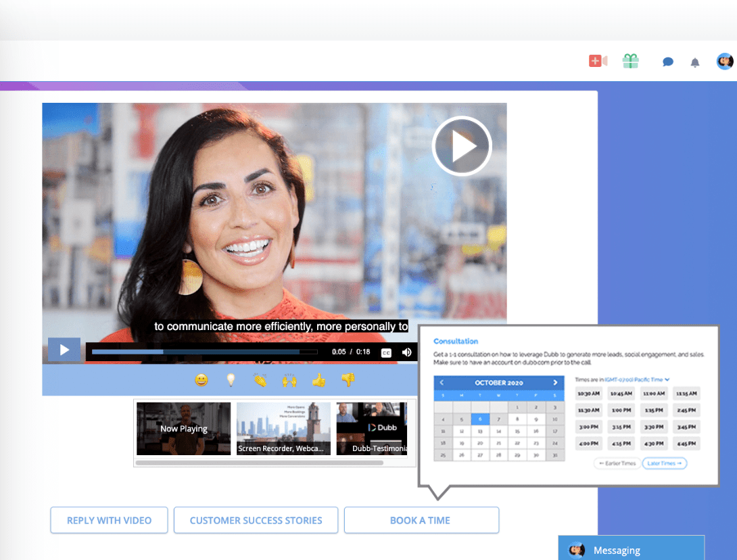
Task: Choose the 4:45 PM time slot
Action: coord(686,444)
